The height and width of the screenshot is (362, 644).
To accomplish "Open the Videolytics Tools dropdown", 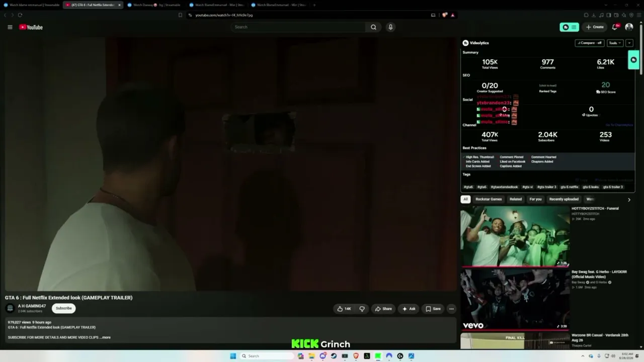I will 615,43.
